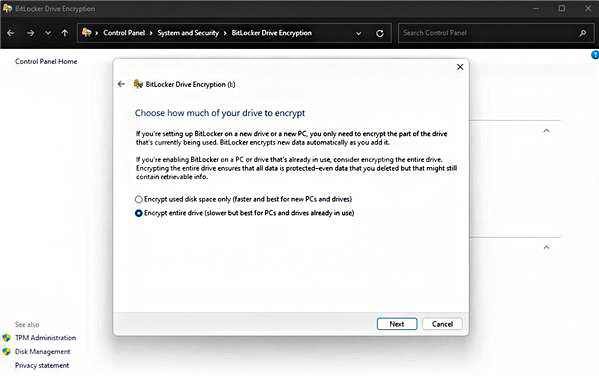Go up one level with up arrow
The height and width of the screenshot is (376, 599).
tap(65, 33)
